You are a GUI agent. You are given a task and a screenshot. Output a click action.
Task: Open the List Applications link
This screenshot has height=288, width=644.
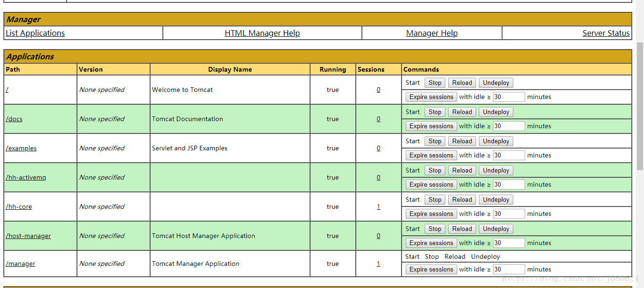[35, 33]
